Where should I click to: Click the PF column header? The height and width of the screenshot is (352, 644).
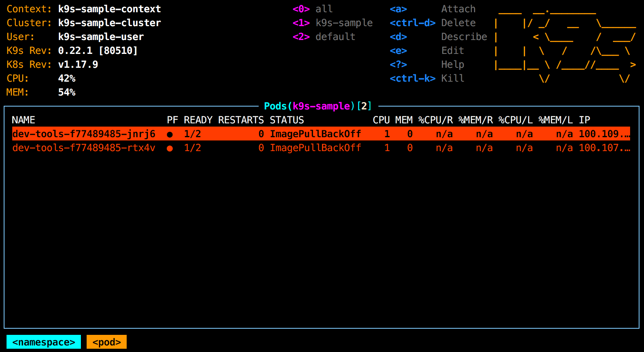[172, 120]
